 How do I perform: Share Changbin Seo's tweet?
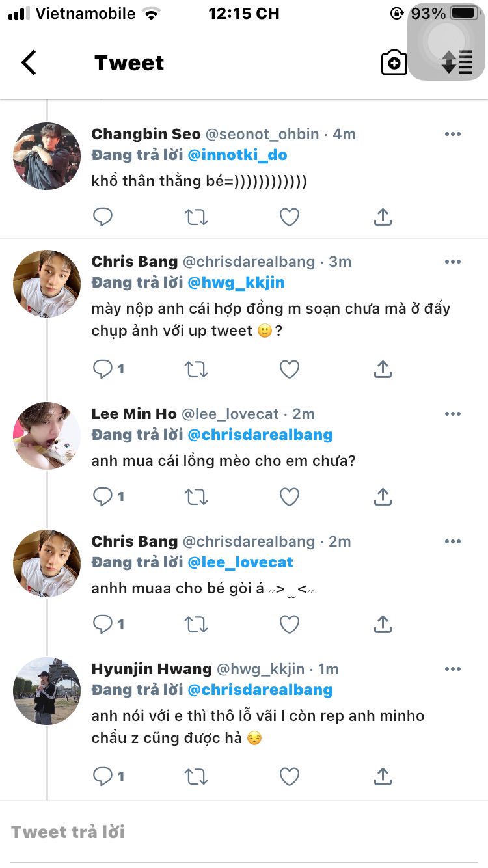[x=383, y=217]
